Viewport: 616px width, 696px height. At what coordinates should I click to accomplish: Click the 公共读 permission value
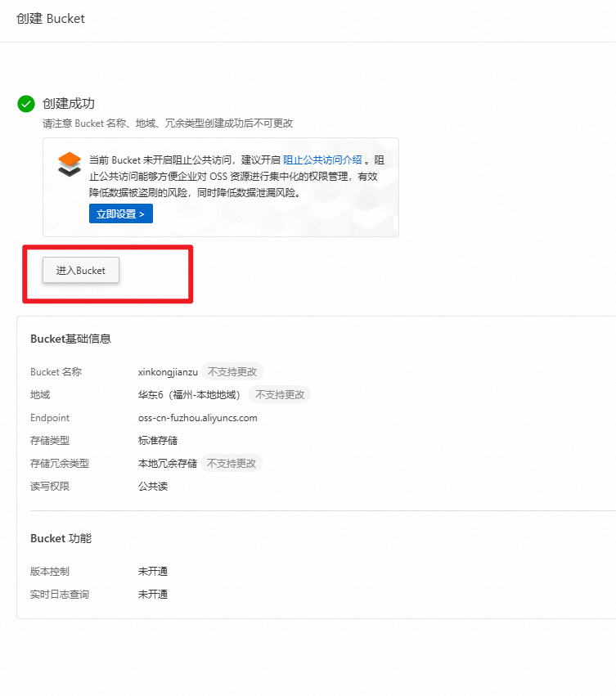click(153, 487)
